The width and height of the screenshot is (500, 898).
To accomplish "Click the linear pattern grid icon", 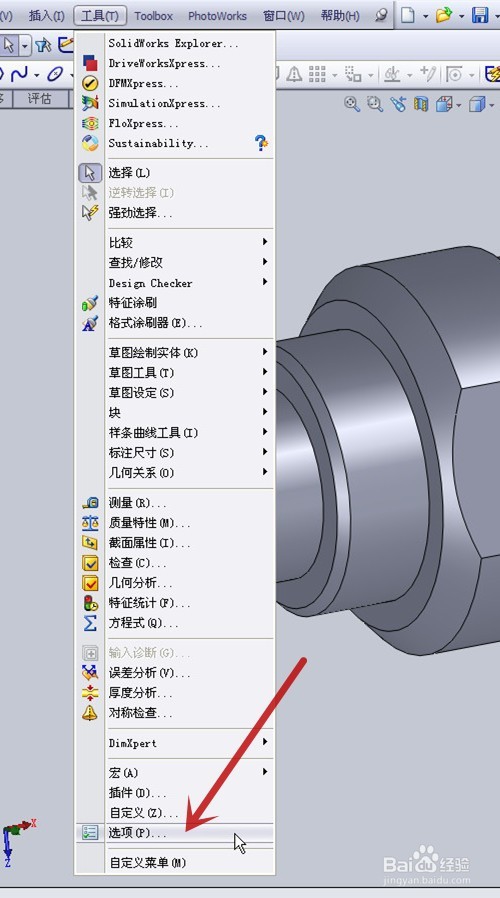I will pos(317,74).
